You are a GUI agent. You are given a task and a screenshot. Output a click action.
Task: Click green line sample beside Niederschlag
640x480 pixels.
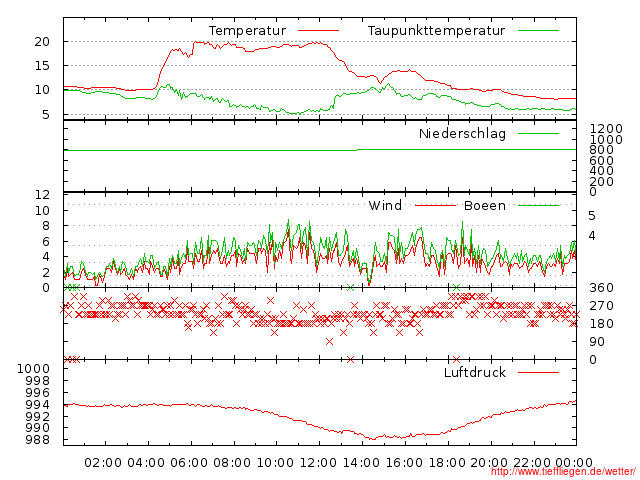pos(538,134)
